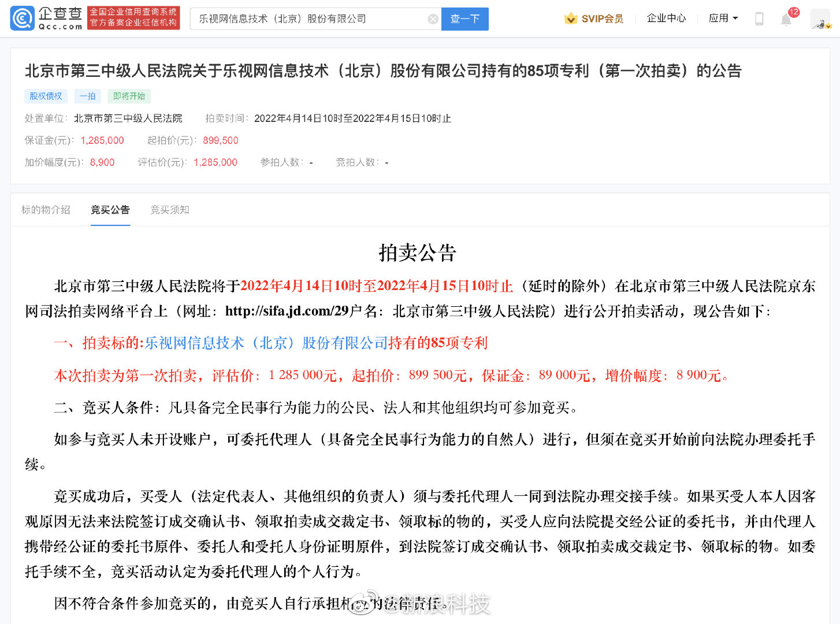This screenshot has height=624, width=840.
Task: Click the deposit amount 1,285,000
Action: [102, 140]
